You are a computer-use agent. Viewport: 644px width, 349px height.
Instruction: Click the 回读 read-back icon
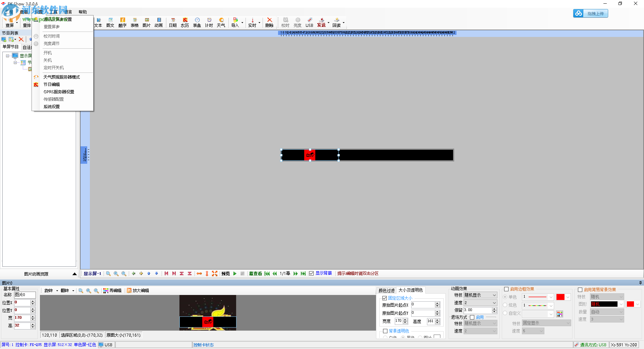click(336, 22)
